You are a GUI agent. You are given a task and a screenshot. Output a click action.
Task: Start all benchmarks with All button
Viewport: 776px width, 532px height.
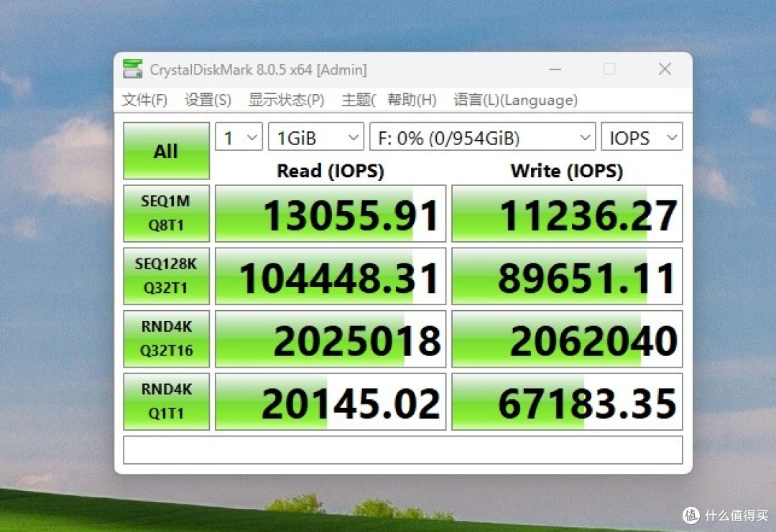166,151
